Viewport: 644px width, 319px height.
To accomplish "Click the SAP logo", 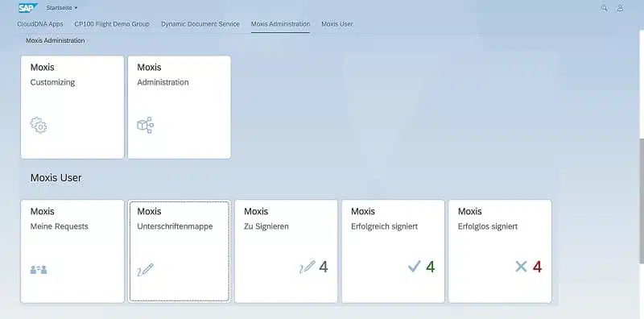I will coord(28,8).
